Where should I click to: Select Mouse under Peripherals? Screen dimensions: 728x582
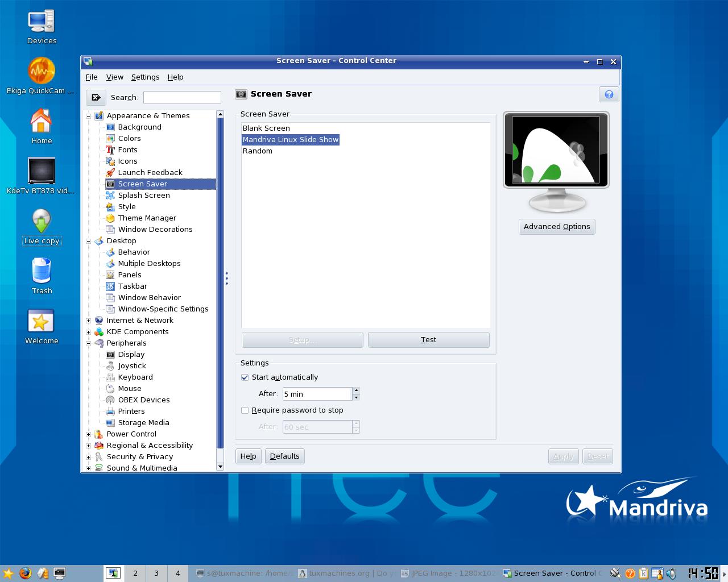click(129, 388)
